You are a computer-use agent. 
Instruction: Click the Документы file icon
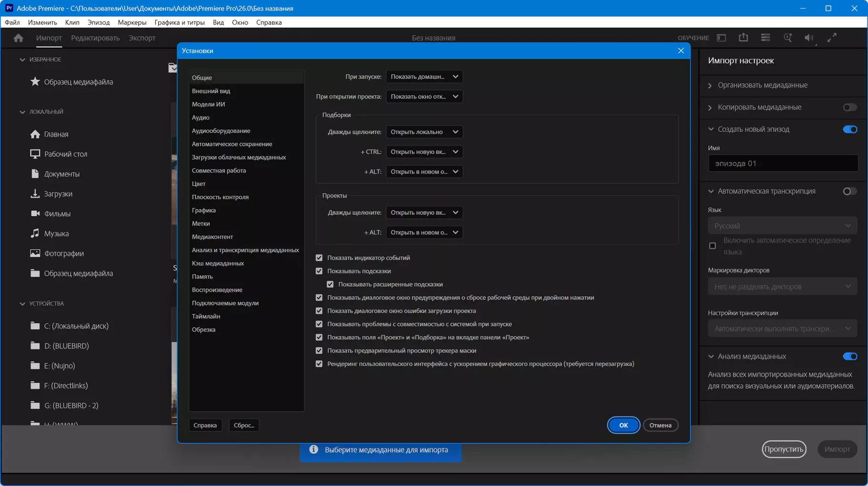coord(35,173)
